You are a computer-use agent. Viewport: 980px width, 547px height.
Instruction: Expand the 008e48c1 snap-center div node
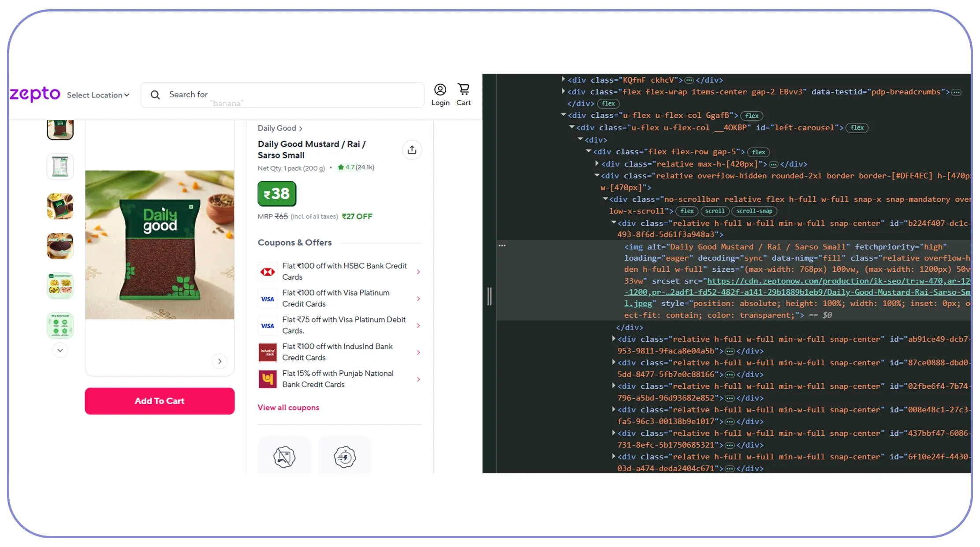tap(613, 409)
